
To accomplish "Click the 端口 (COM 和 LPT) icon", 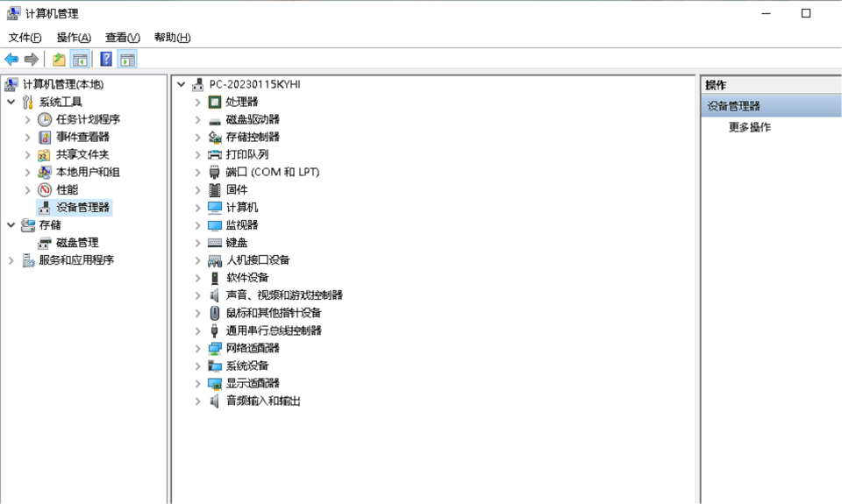I will coord(215,173).
